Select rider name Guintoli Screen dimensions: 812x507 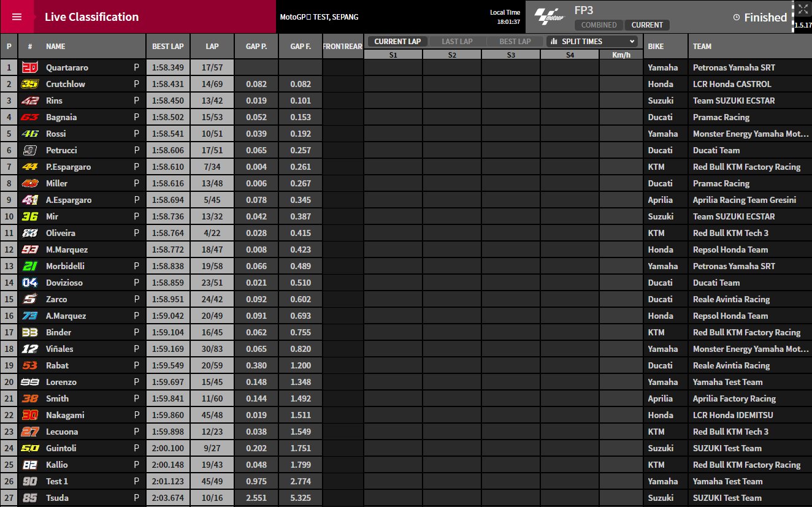61,448
